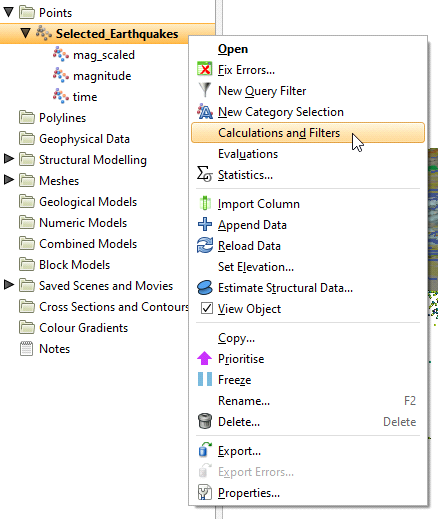438x519 pixels.
Task: Select Evaluations menu entry
Action: (248, 154)
